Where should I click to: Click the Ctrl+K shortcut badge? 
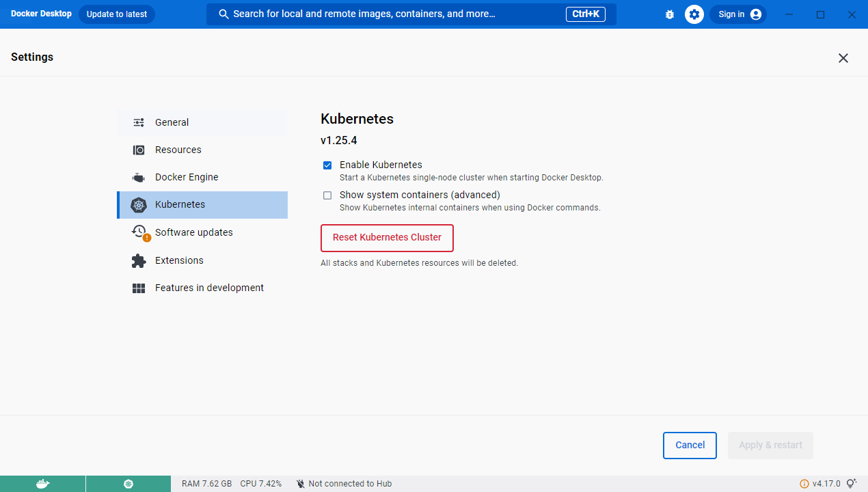tap(586, 14)
